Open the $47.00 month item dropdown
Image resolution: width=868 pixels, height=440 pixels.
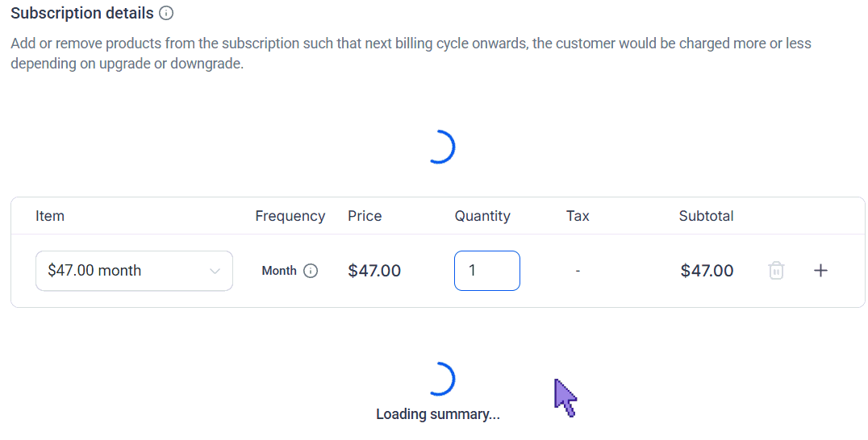134,271
